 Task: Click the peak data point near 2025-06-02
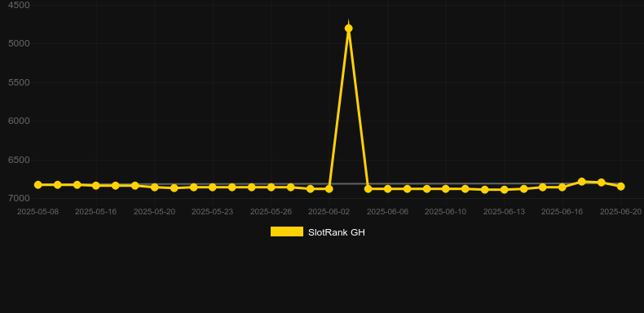click(x=349, y=29)
